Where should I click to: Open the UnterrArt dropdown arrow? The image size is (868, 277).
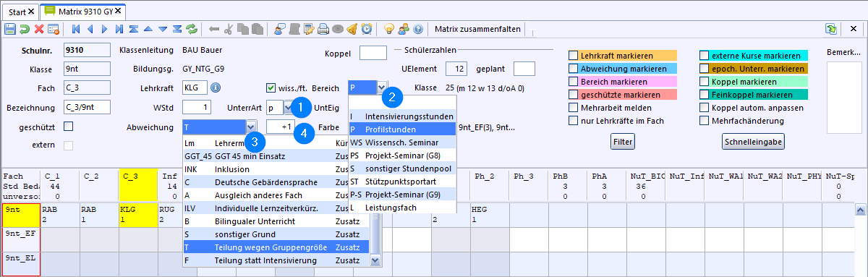(287, 107)
